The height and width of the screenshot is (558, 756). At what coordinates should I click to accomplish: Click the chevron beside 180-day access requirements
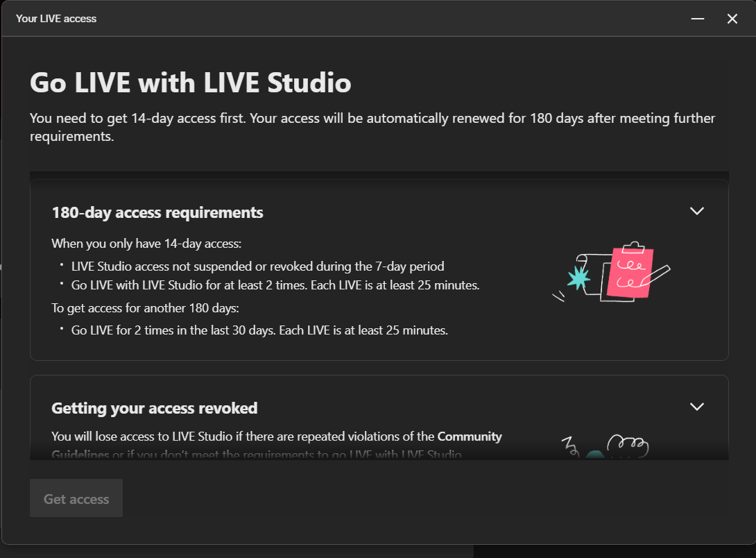click(x=697, y=211)
